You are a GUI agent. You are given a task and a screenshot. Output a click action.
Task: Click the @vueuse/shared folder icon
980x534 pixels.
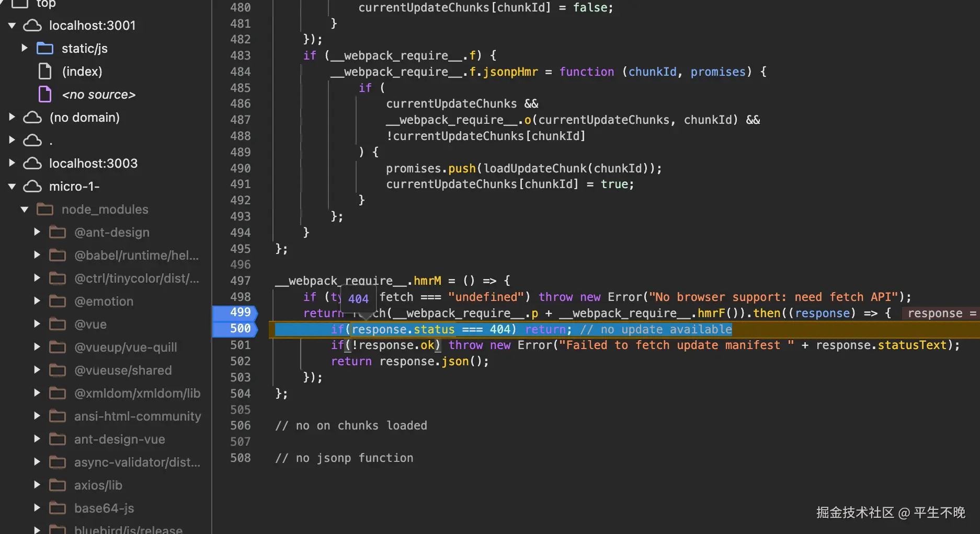(x=58, y=370)
